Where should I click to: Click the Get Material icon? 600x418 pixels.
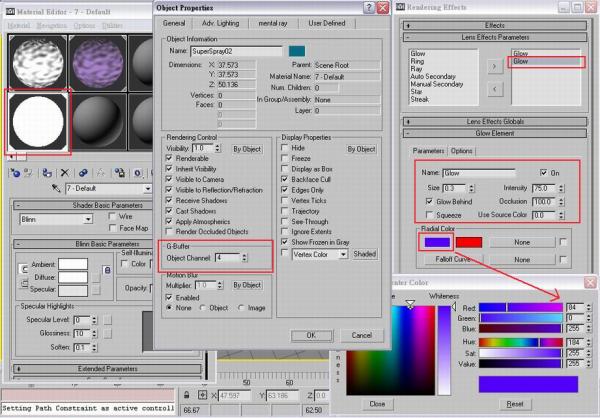point(15,173)
